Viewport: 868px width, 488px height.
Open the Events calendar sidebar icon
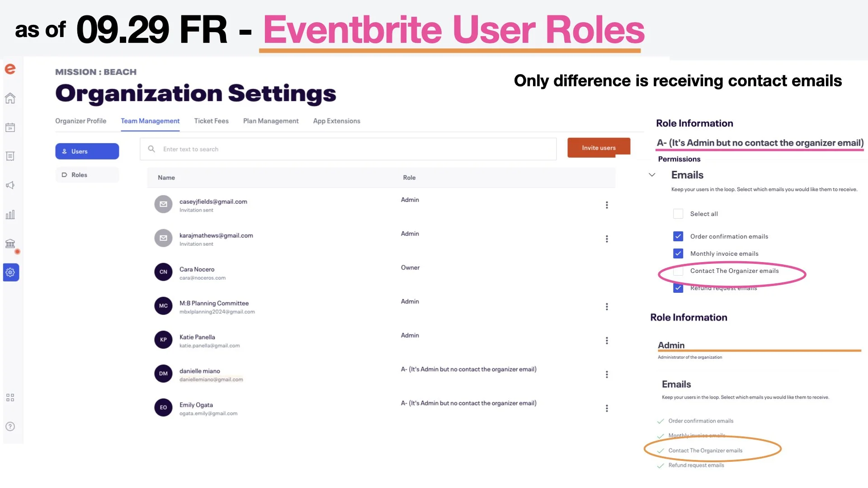(10, 127)
